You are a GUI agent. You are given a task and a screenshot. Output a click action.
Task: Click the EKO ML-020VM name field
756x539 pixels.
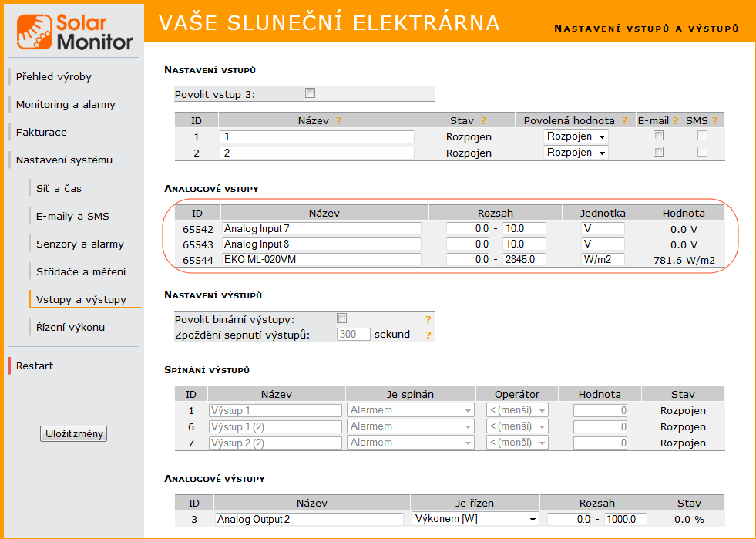(321, 260)
